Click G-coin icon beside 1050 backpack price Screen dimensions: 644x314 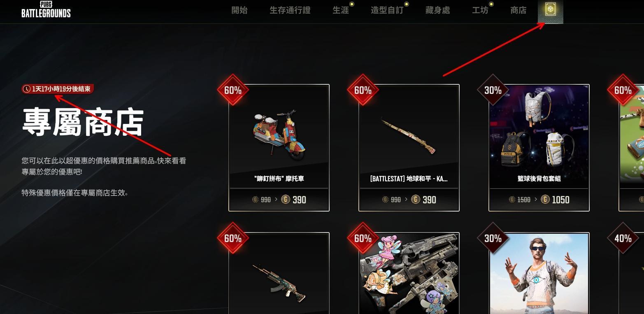click(x=545, y=200)
